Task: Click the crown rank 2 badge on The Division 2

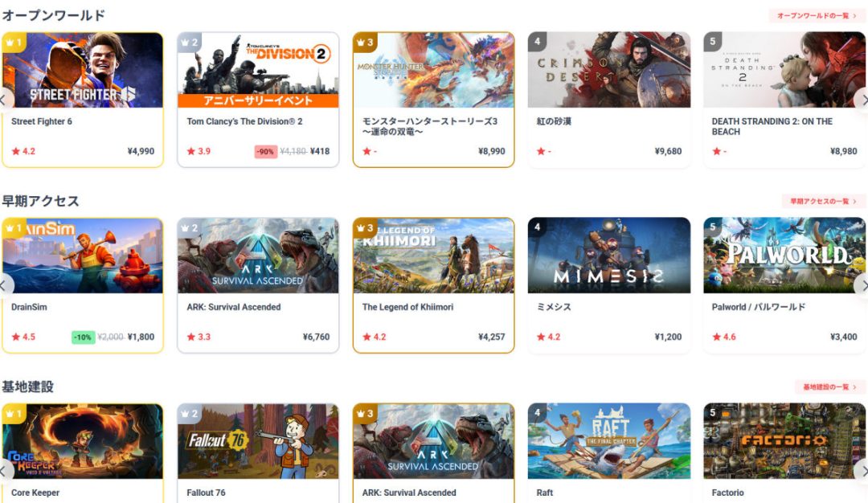Action: (x=190, y=43)
